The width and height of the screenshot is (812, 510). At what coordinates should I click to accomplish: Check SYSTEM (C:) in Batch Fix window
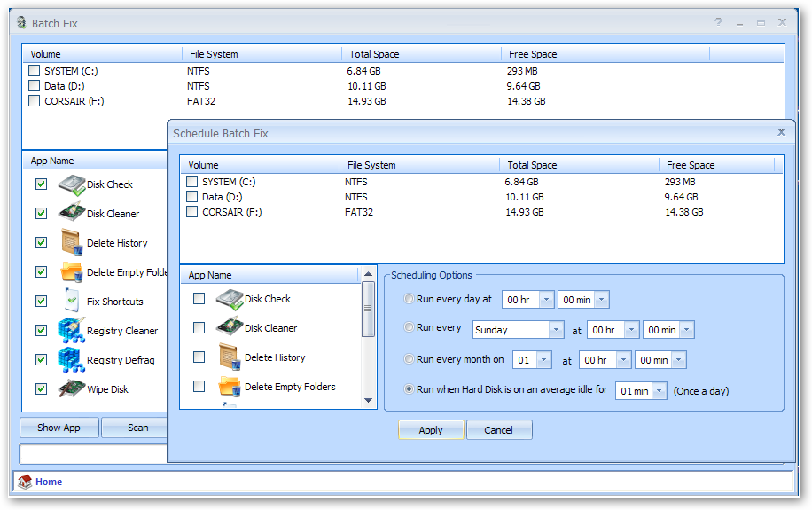(34, 70)
